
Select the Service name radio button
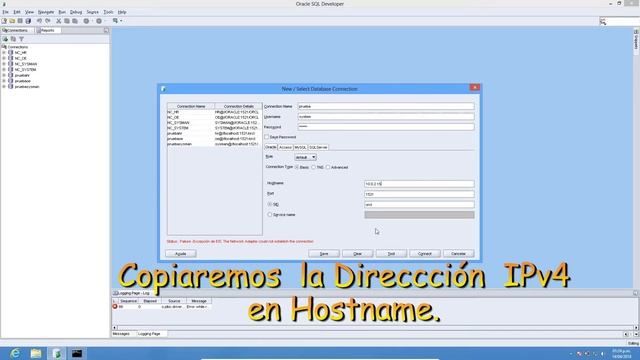269,215
